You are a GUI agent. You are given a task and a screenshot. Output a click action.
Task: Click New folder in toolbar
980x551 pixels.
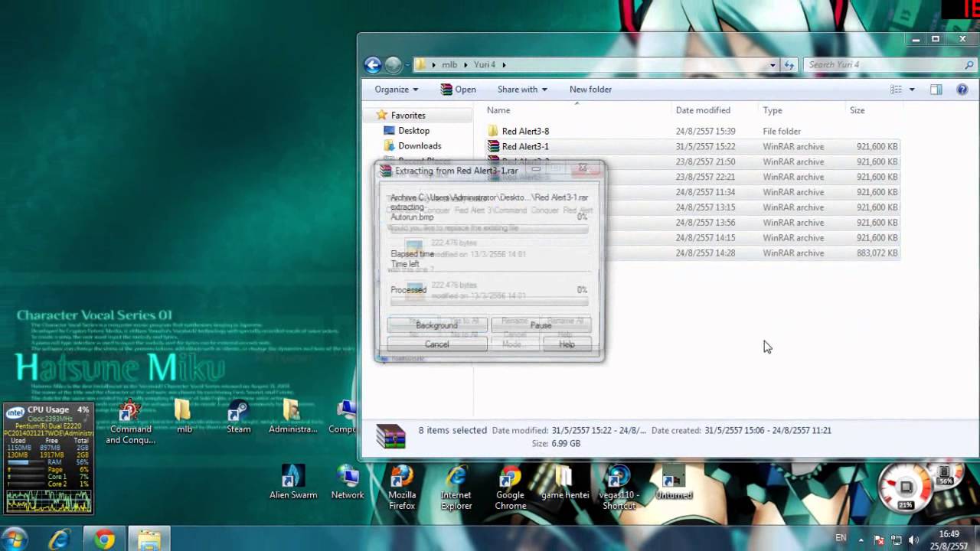[x=590, y=90]
